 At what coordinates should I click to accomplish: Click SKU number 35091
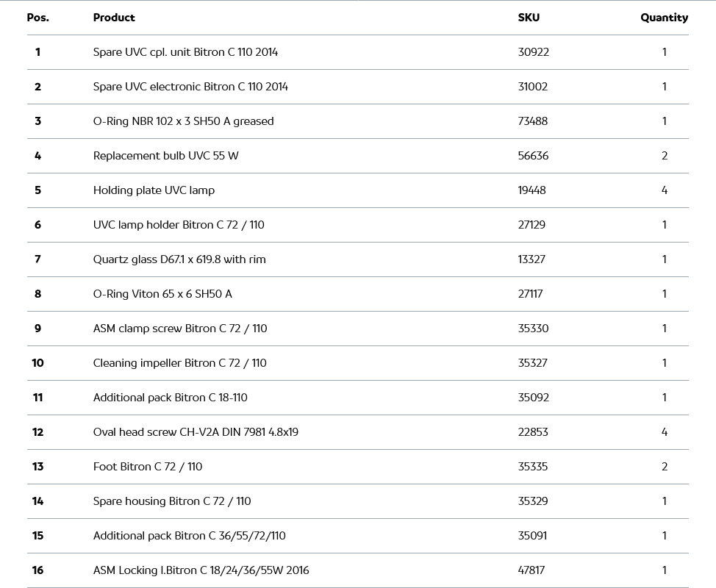532,536
